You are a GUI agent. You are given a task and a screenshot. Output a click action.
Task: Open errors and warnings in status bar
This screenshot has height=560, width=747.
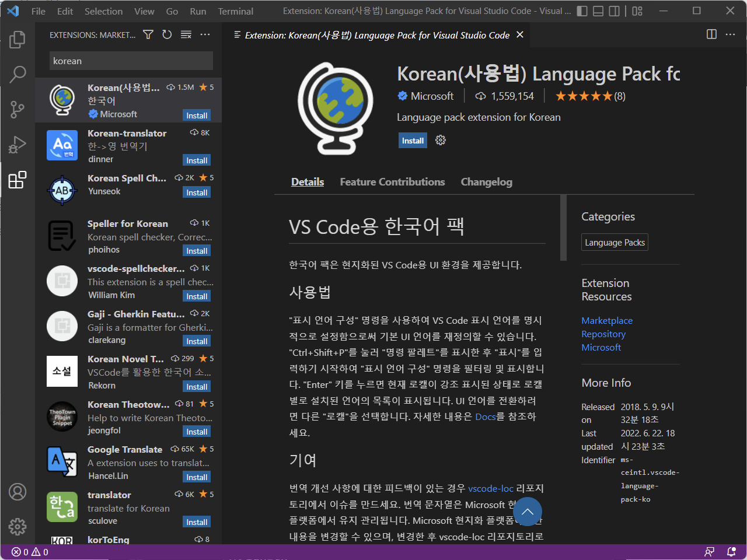[30, 552]
